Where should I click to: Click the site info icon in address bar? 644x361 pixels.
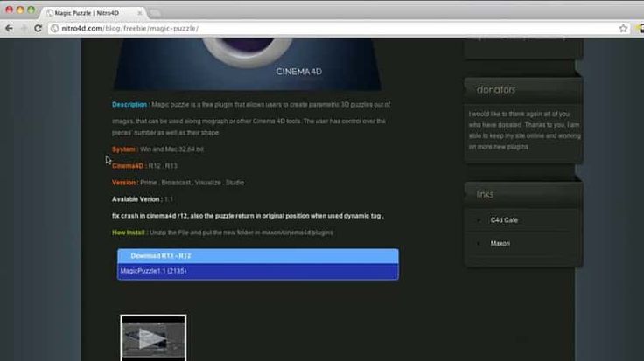point(54,28)
